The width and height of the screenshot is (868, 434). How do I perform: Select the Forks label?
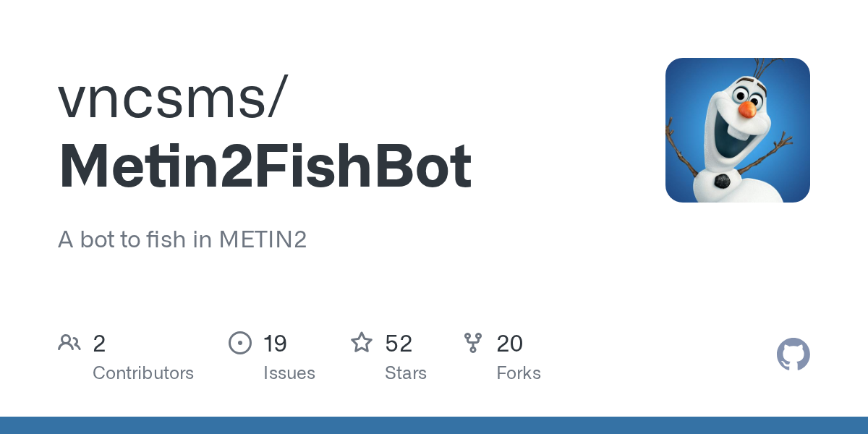(519, 373)
